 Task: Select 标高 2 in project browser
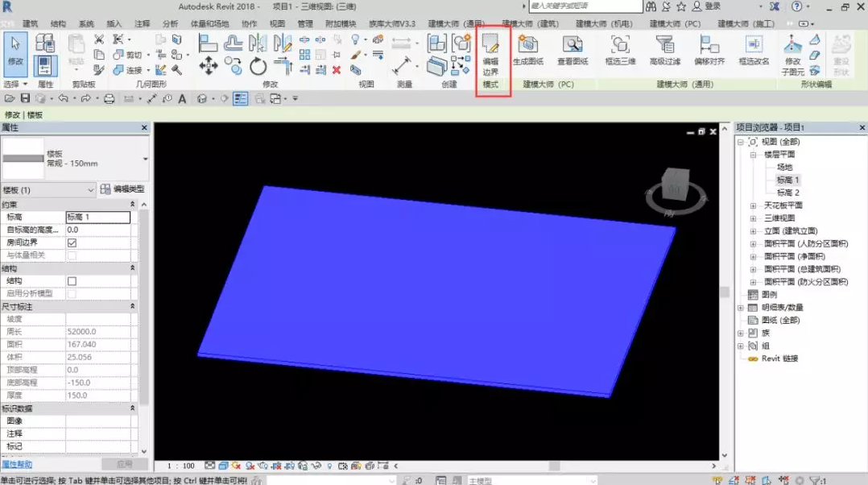pos(787,193)
